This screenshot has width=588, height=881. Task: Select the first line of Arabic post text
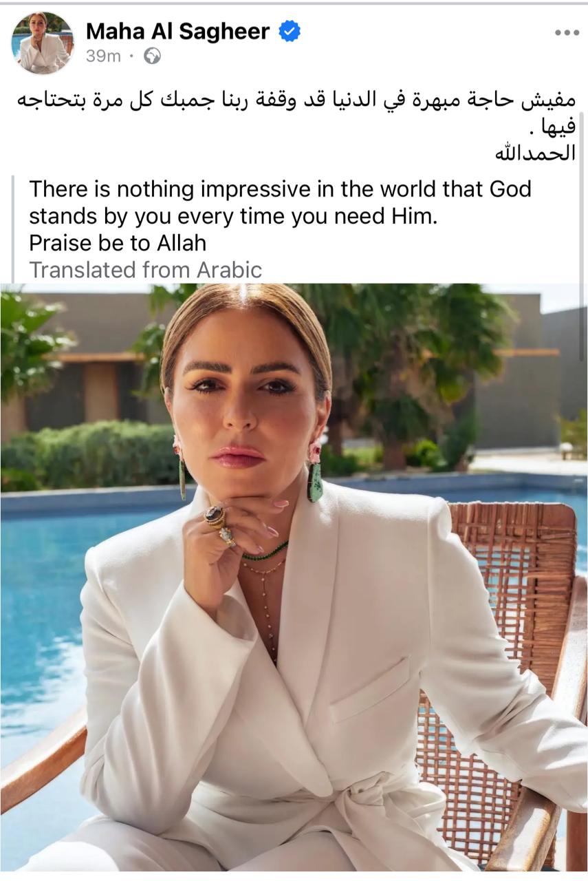pyautogui.click(x=296, y=100)
